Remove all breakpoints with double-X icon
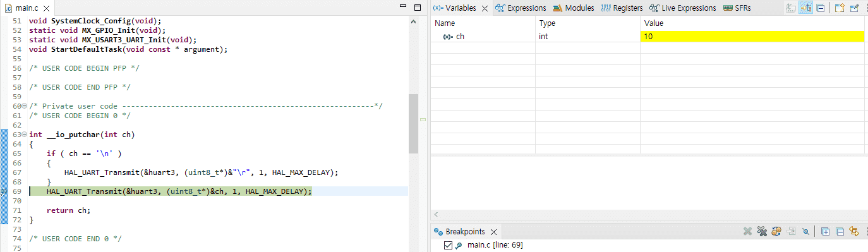 tap(763, 232)
